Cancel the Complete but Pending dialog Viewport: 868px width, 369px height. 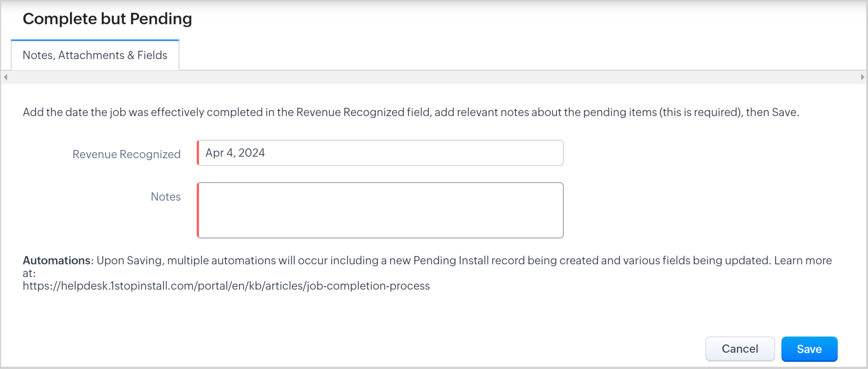click(739, 349)
